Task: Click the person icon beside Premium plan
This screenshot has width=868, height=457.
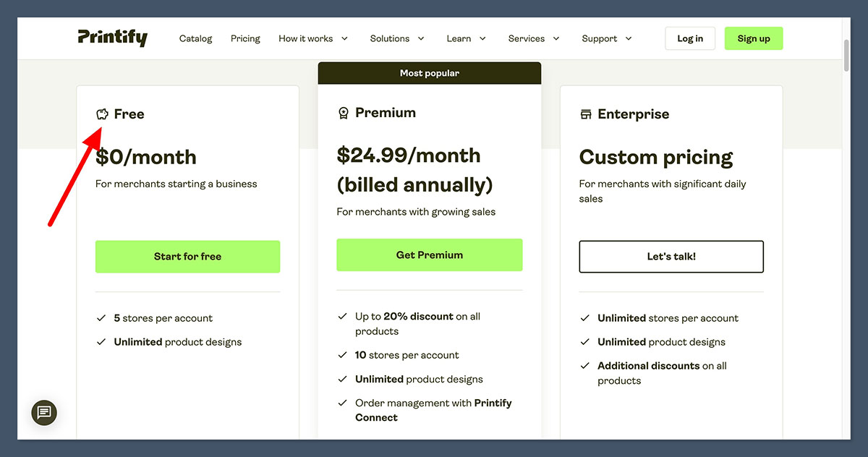Action: click(343, 113)
